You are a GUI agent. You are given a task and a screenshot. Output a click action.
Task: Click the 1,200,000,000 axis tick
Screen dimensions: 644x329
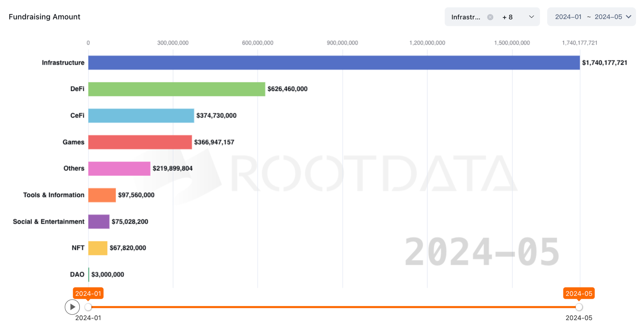pos(427,43)
